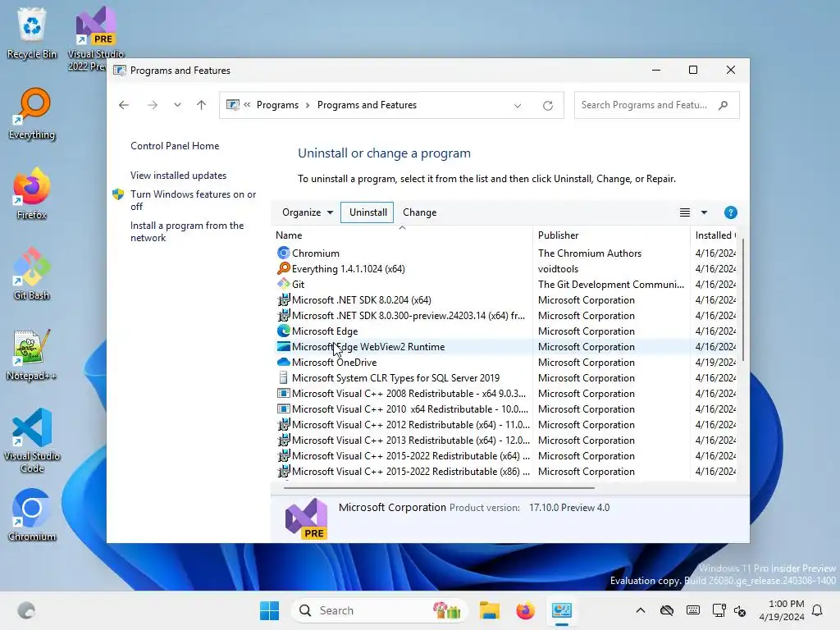Select Microsoft .NET SDK 8.0.204 (x64)
The height and width of the screenshot is (630, 840).
click(x=506, y=300)
